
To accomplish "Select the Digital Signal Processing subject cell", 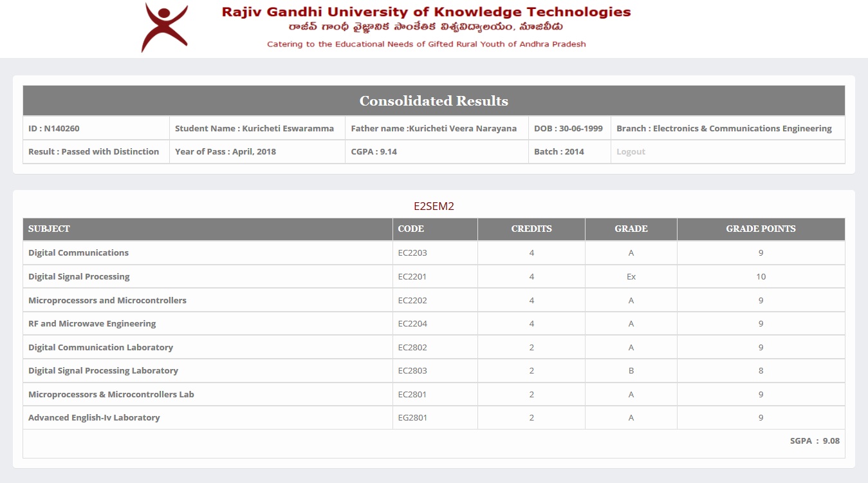I will pyautogui.click(x=208, y=277).
